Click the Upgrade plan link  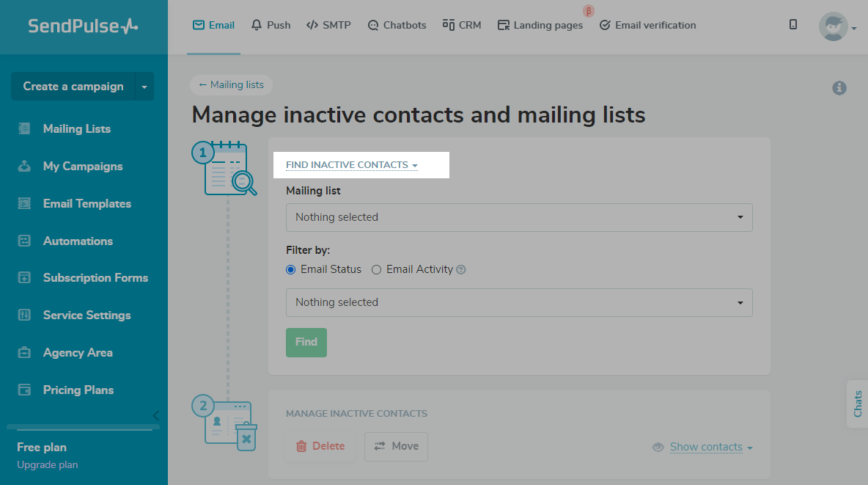pyautogui.click(x=47, y=464)
